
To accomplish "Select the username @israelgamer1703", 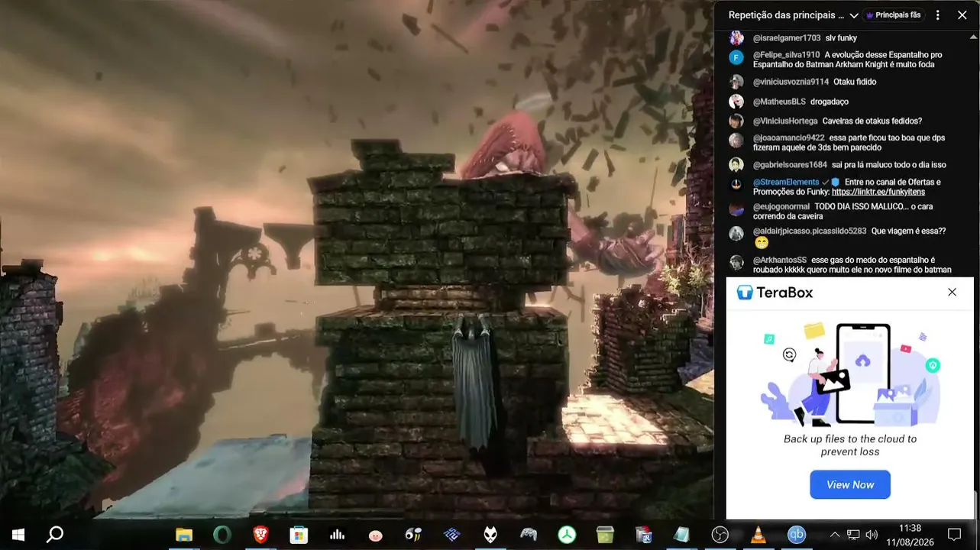I will [787, 38].
